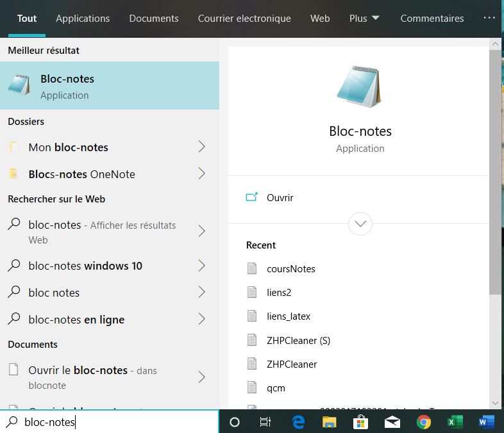This screenshot has height=433, width=504.
Task: Click the magnifier beside bloc notes suggestion
Action: point(14,292)
